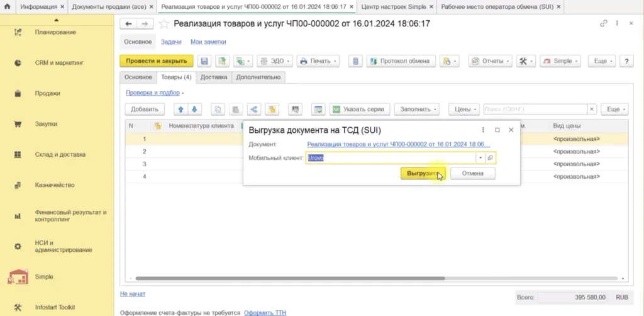Click the save document floppy icon
This screenshot has height=316, width=644.
(x=204, y=61)
